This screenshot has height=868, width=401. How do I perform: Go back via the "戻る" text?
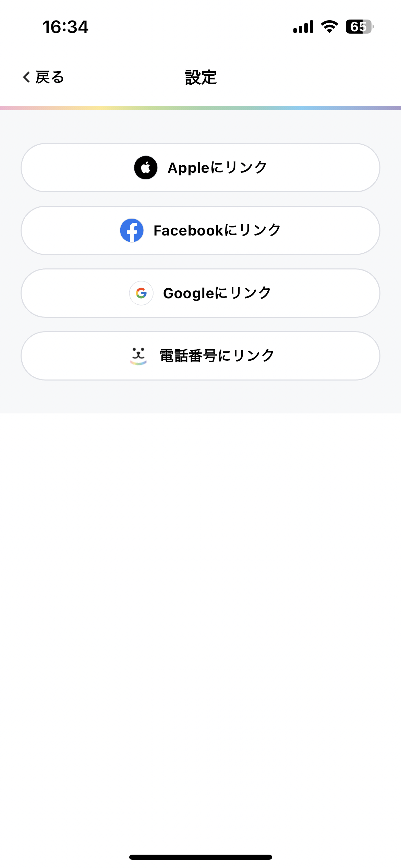point(50,77)
